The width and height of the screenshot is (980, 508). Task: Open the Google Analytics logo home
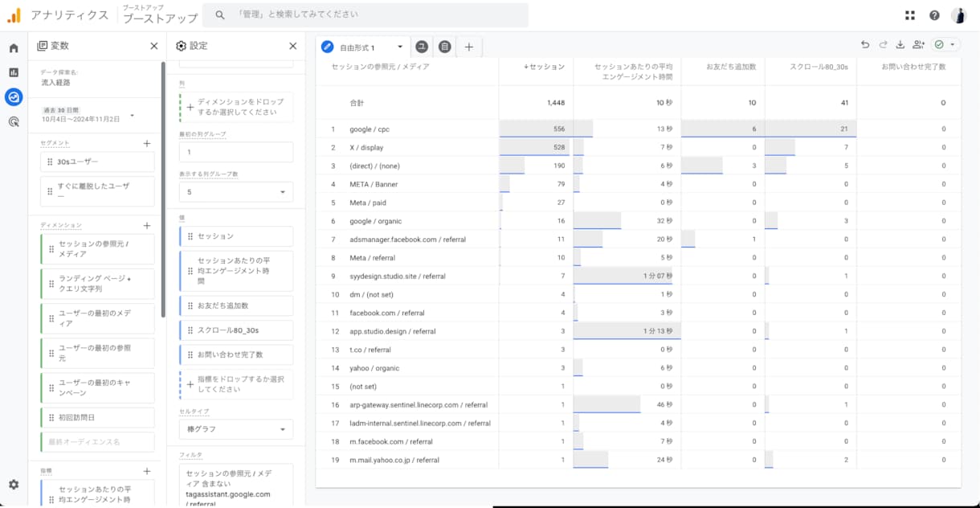pos(14,14)
